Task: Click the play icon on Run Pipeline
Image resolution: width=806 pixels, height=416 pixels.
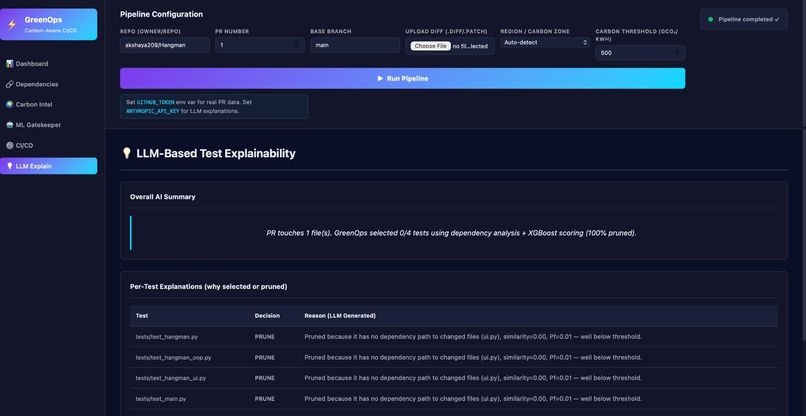Action: [x=380, y=79]
